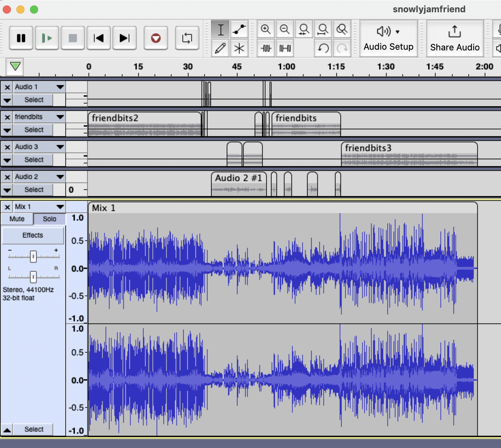
Task: Close the Audio 2 track
Action: tap(7, 177)
